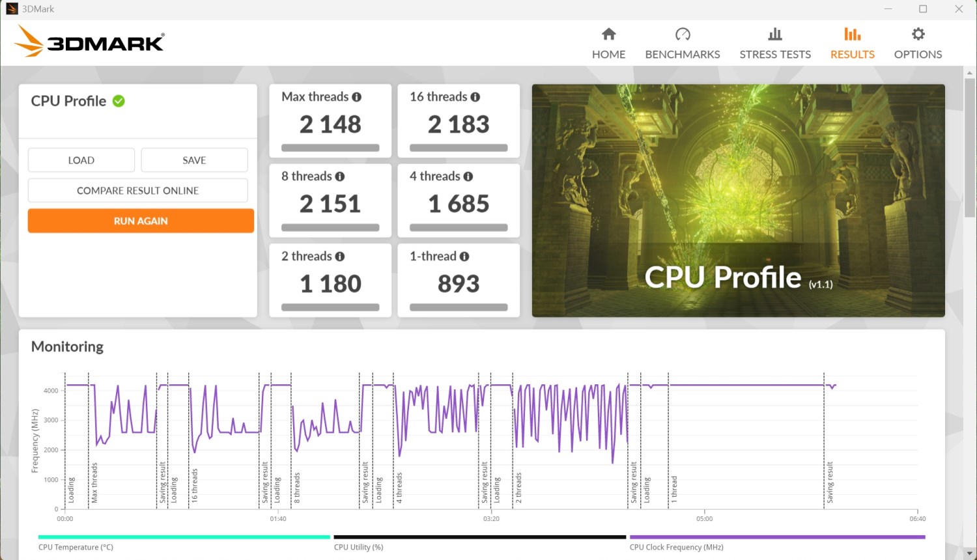
Task: Open the OPTIONS menu label
Action: (918, 55)
